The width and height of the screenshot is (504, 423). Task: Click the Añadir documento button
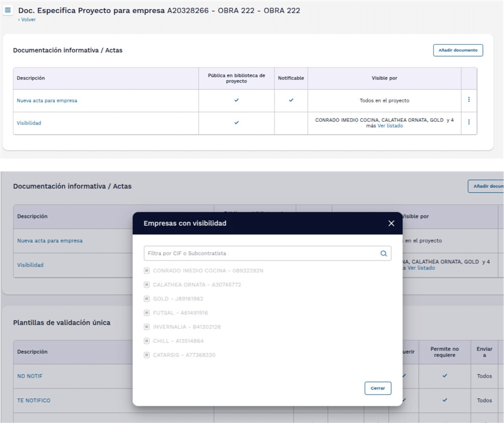point(458,50)
